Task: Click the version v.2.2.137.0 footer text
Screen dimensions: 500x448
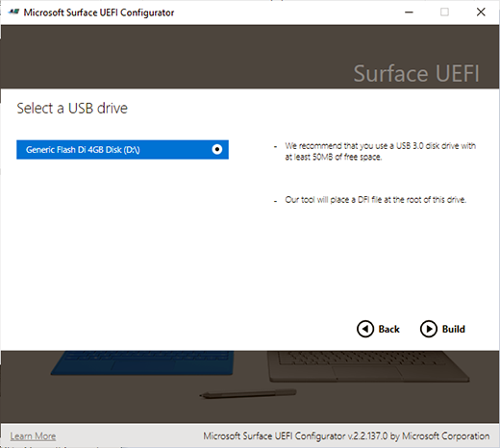Action: [346, 436]
